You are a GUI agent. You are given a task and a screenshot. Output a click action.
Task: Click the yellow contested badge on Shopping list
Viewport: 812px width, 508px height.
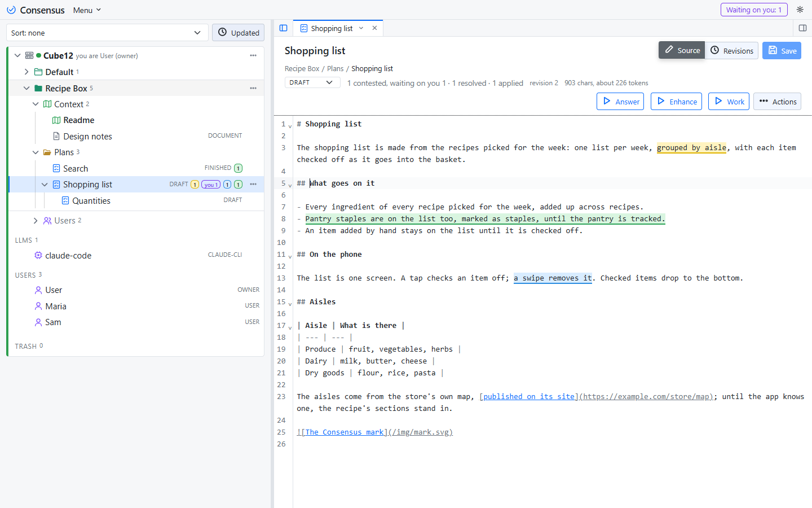tap(195, 185)
